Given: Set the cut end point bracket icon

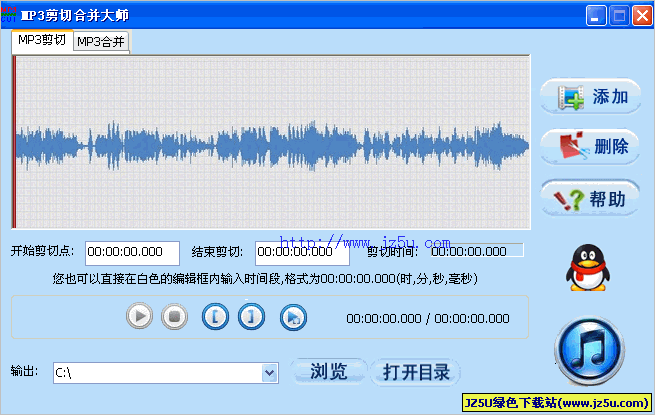Looking at the screenshot, I should [x=251, y=316].
